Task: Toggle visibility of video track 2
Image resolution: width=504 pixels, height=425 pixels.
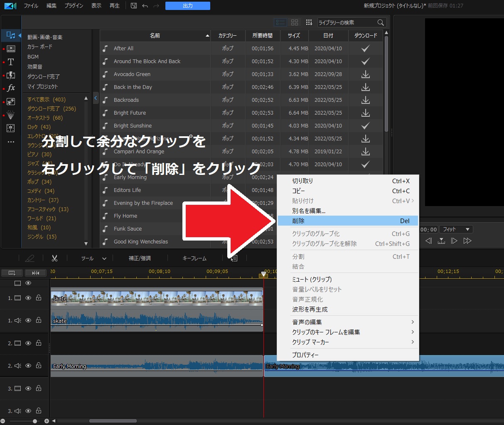Action: [x=28, y=343]
